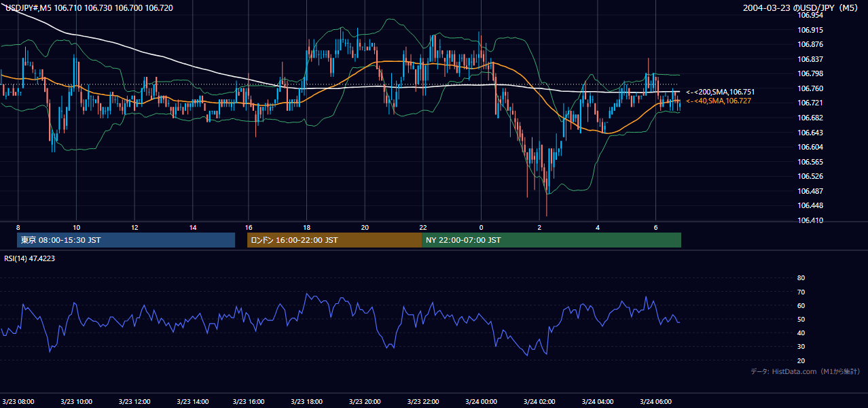The image size is (868, 408).
Task: Select the London 16:00-22:00 JST session bar
Action: [334, 240]
